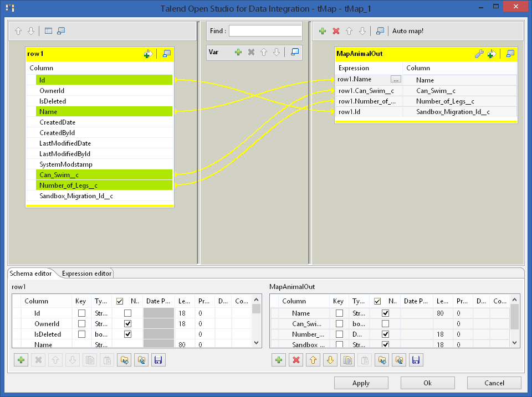Remove selected output table with red X

click(336, 31)
